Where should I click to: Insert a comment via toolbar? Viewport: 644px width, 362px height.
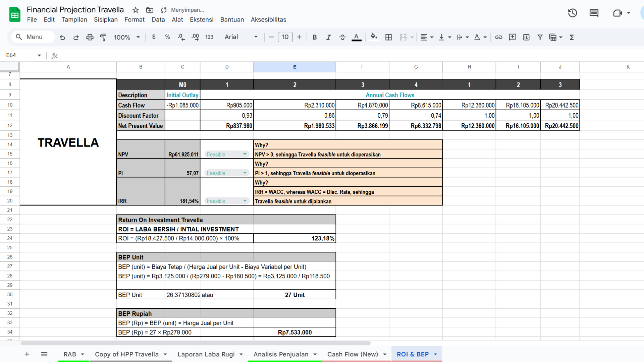[513, 37]
